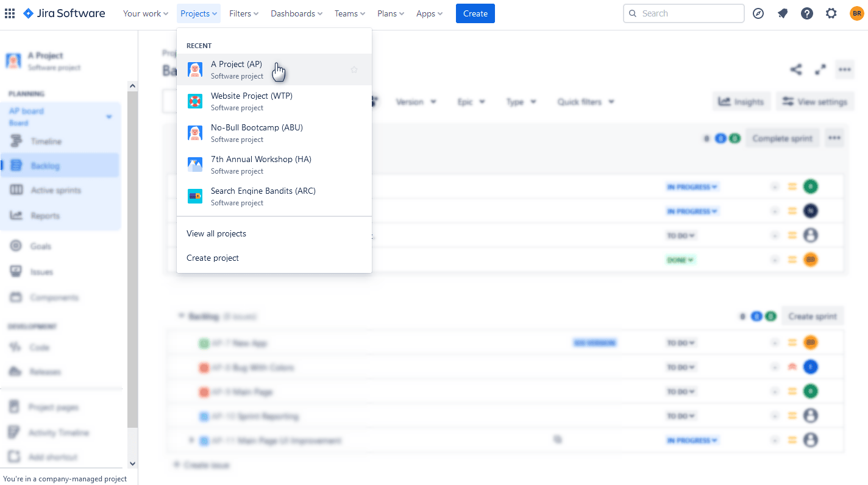Viewport: 868px width, 485px height.
Task: Click the 7th Annual Workshop mountain icon
Action: [195, 165]
